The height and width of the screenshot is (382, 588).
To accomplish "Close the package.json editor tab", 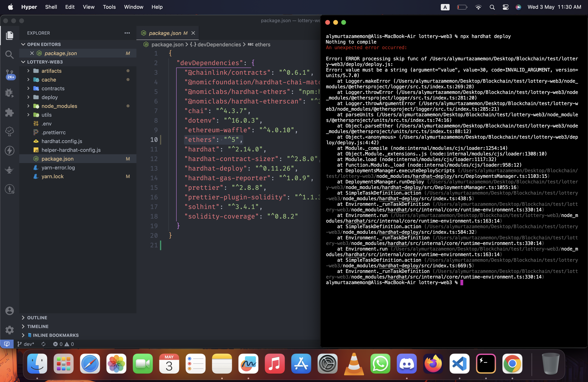I will click(193, 33).
